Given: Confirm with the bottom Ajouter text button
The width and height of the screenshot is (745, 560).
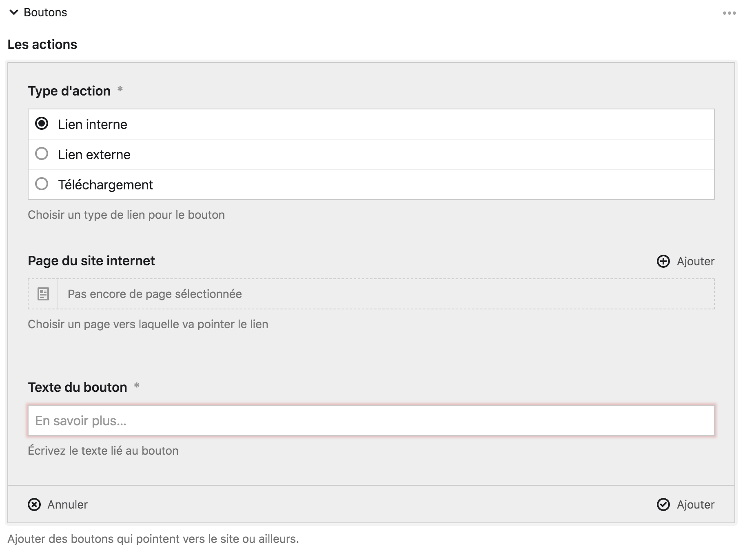Looking at the screenshot, I should 695,504.
